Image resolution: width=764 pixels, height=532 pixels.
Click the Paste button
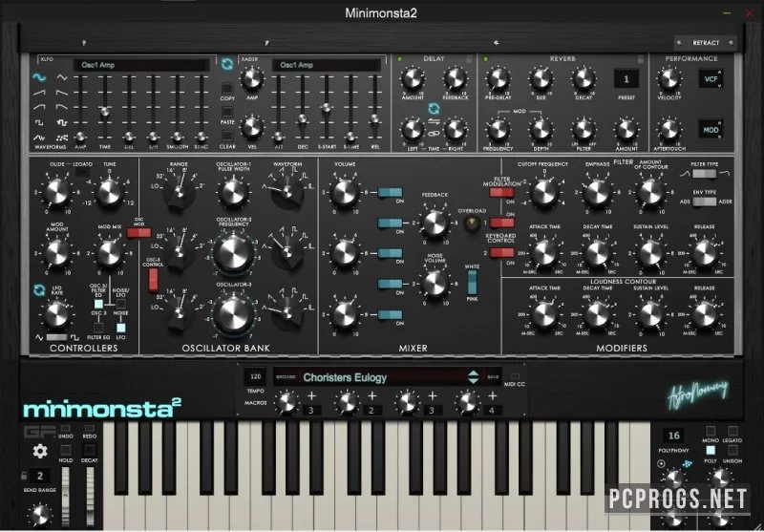pos(227,112)
